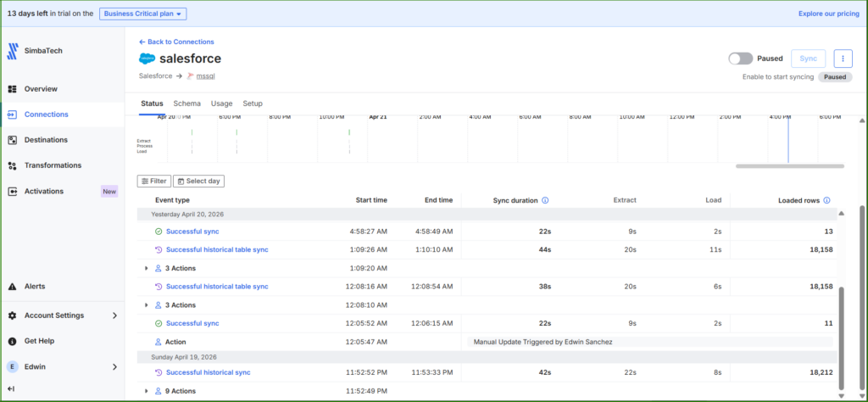Click the Connections arrow icon
The height and width of the screenshot is (402, 868).
(12, 114)
